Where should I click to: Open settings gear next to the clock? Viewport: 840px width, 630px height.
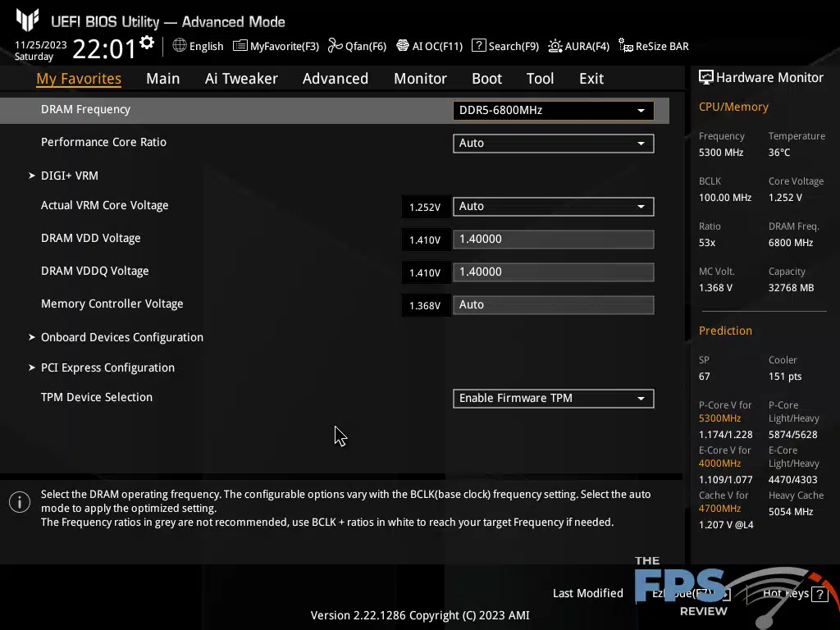[147, 43]
